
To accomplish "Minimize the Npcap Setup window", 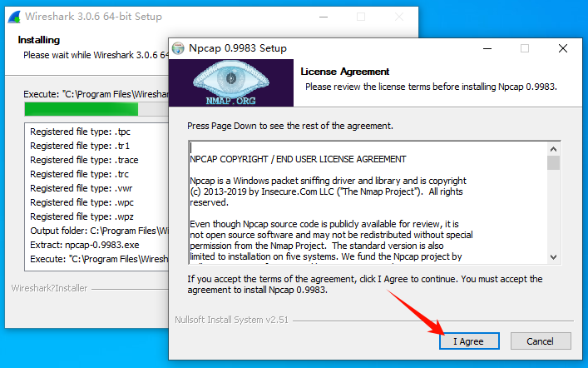I will [x=487, y=48].
